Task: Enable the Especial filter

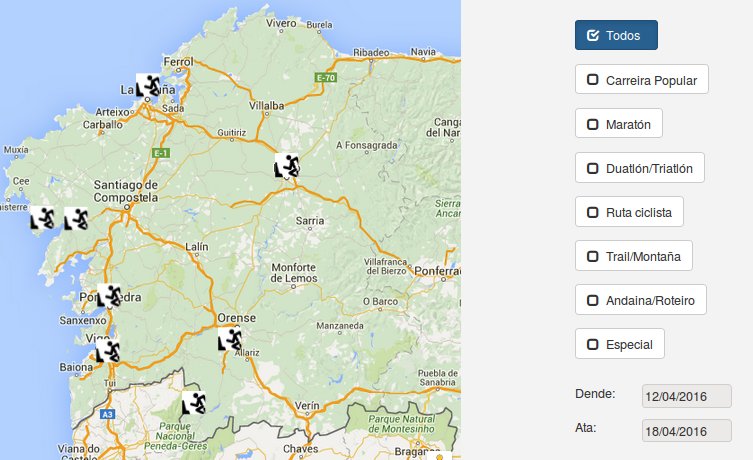Action: (619, 343)
